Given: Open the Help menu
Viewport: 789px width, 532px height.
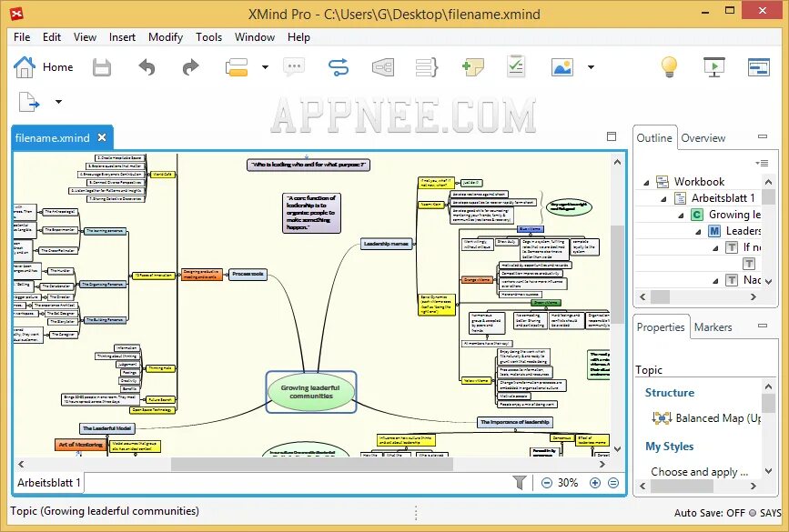Looking at the screenshot, I should (x=298, y=37).
